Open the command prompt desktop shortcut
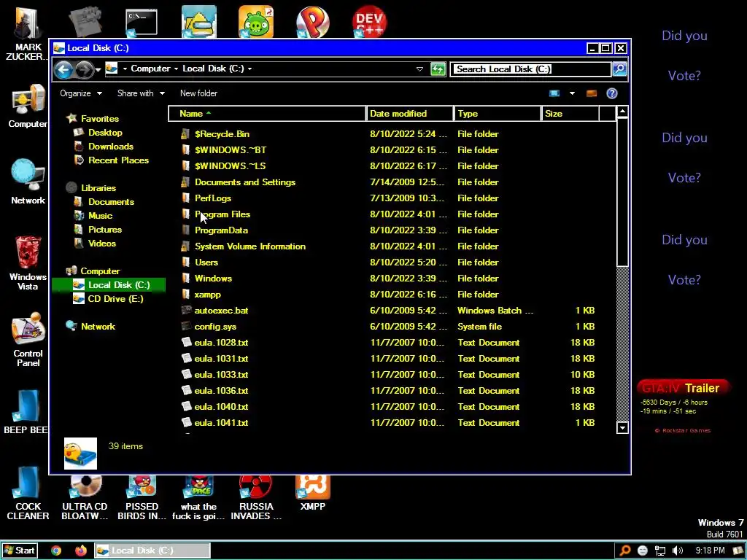The image size is (747, 560). click(x=142, y=22)
